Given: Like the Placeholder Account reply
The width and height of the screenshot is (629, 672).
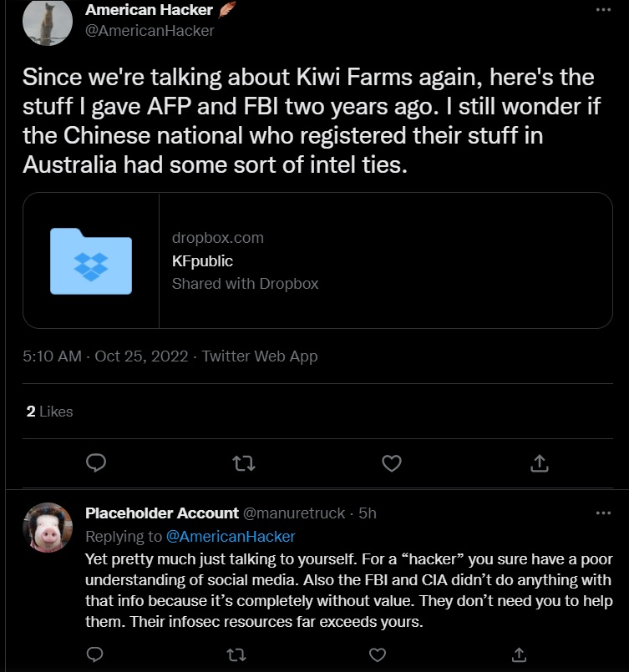Looking at the screenshot, I should point(377,653).
